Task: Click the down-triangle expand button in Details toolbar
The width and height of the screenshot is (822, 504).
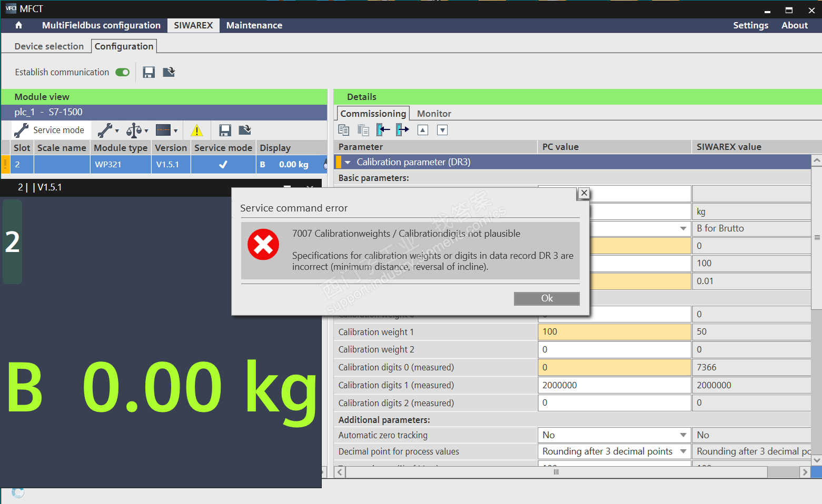Action: [442, 130]
